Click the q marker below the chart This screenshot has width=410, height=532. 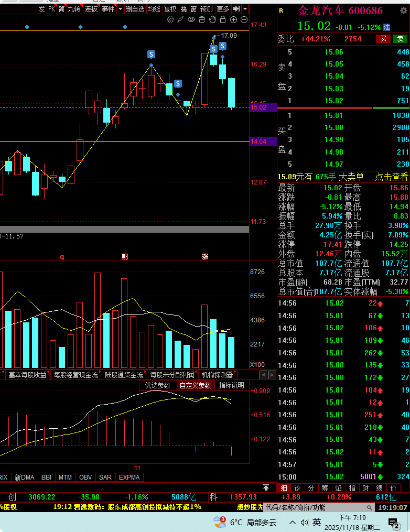[x=62, y=257]
